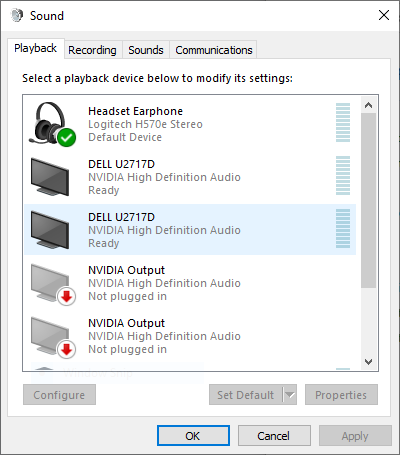Screen dimensions: 400x455
Task: Click the volume level meter for Headset Earphone
Action: coord(343,123)
